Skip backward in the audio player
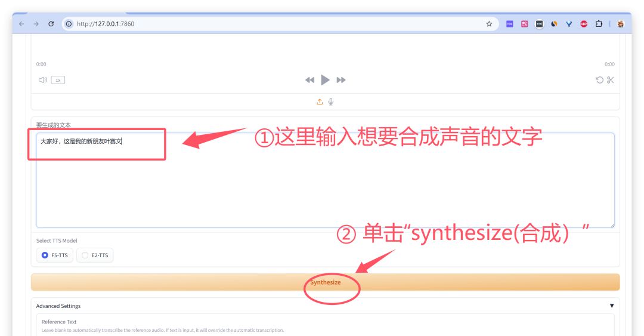644x336 pixels. point(309,80)
